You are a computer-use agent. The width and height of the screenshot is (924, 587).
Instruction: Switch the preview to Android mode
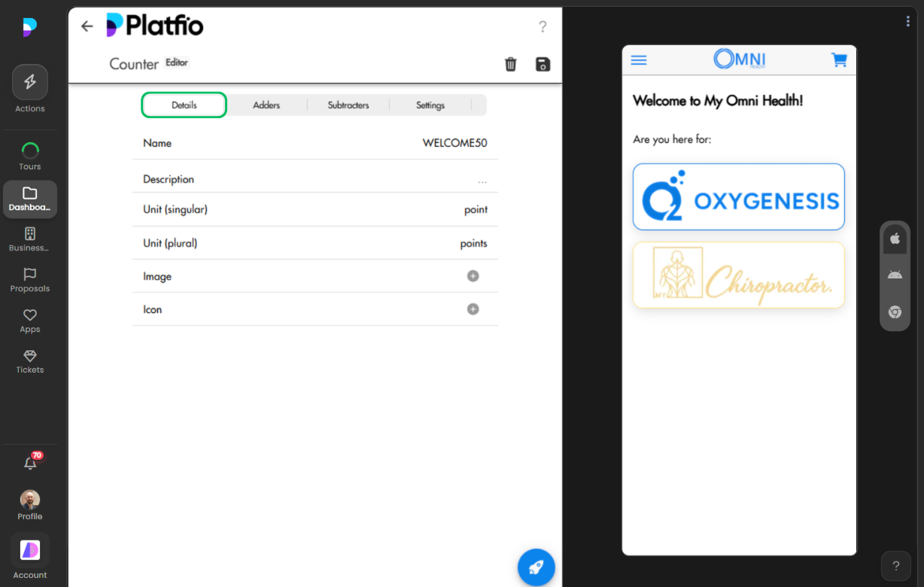[895, 274]
